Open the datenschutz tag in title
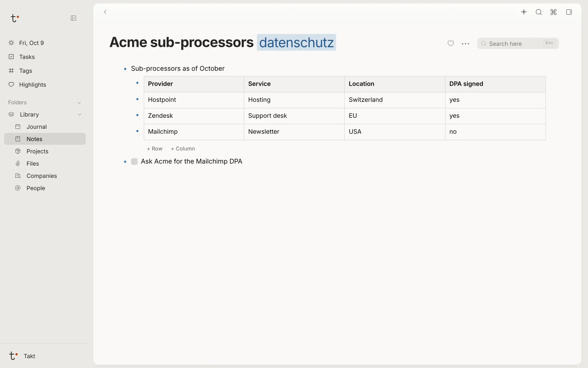Viewport: 588px width, 368px height. point(296,42)
